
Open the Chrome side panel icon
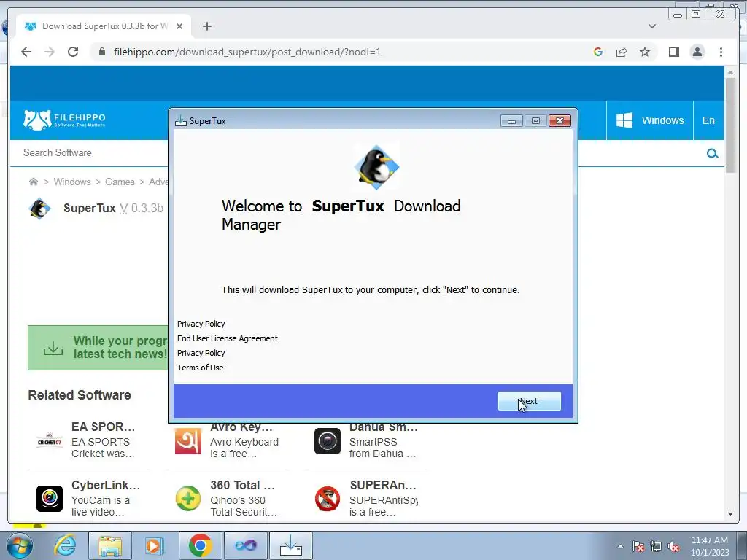(673, 52)
